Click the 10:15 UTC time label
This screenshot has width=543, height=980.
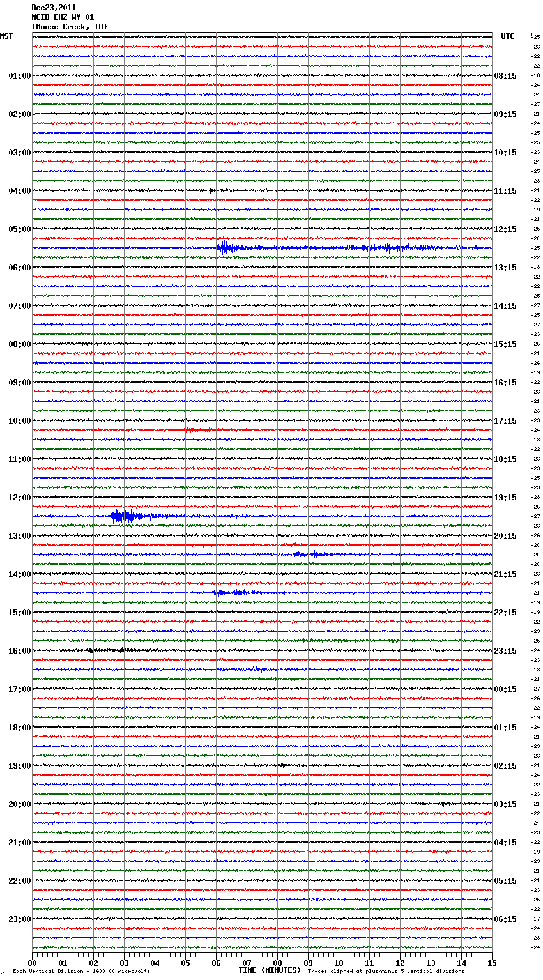point(505,153)
